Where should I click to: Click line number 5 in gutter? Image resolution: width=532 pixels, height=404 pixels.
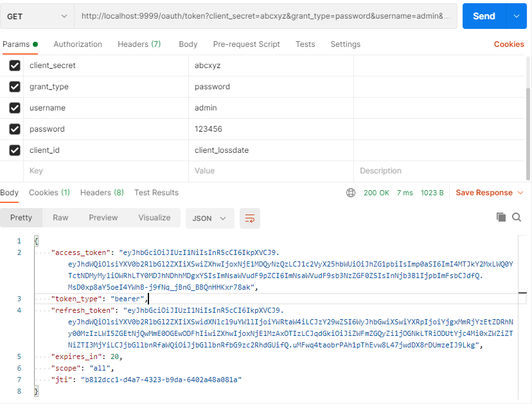[19, 356]
